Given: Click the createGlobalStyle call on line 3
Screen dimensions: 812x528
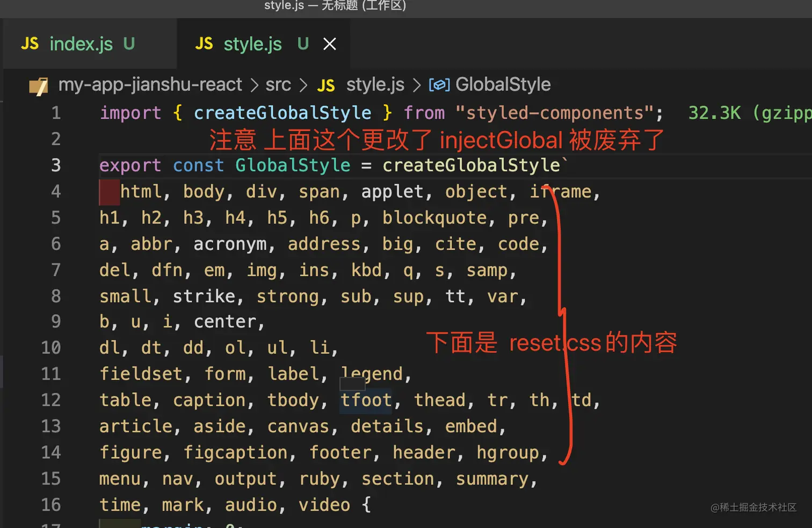Looking at the screenshot, I should pyautogui.click(x=472, y=165).
